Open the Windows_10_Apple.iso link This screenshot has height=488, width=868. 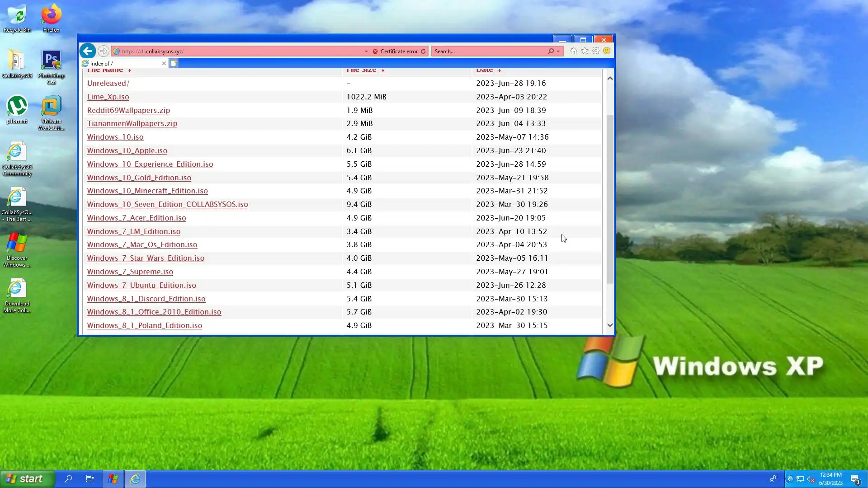[x=127, y=150]
